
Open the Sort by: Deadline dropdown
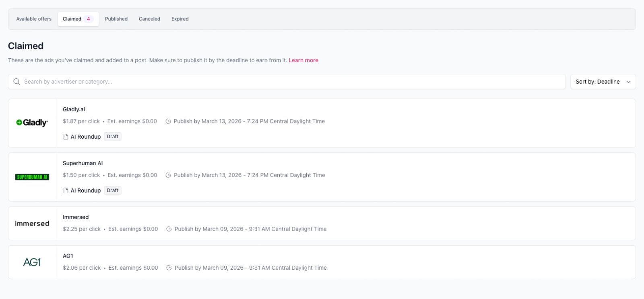(x=603, y=82)
